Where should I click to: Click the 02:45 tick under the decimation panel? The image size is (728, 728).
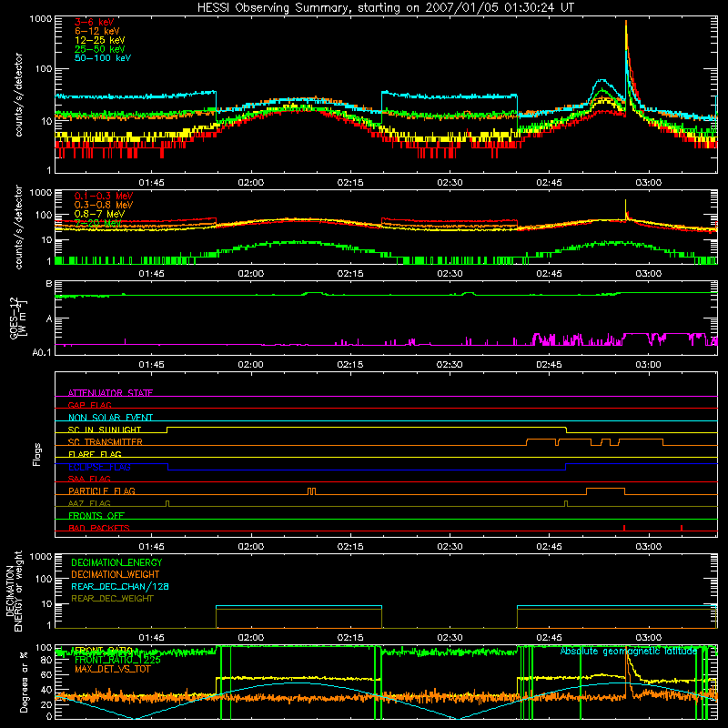[549, 638]
